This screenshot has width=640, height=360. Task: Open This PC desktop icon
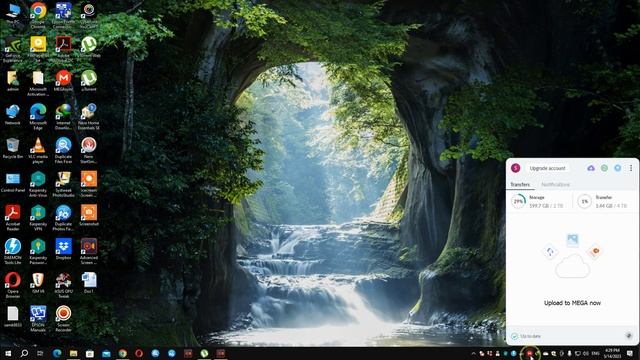point(13,14)
